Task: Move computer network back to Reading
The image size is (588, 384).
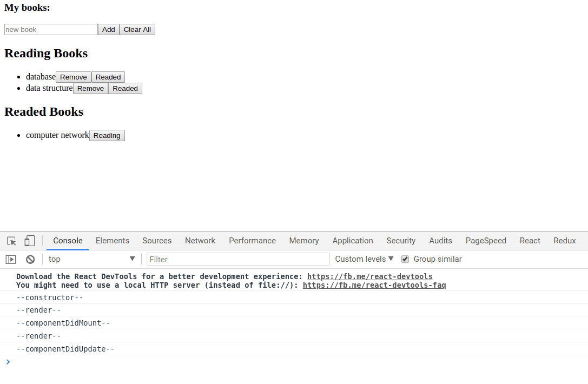Action: 107,136
